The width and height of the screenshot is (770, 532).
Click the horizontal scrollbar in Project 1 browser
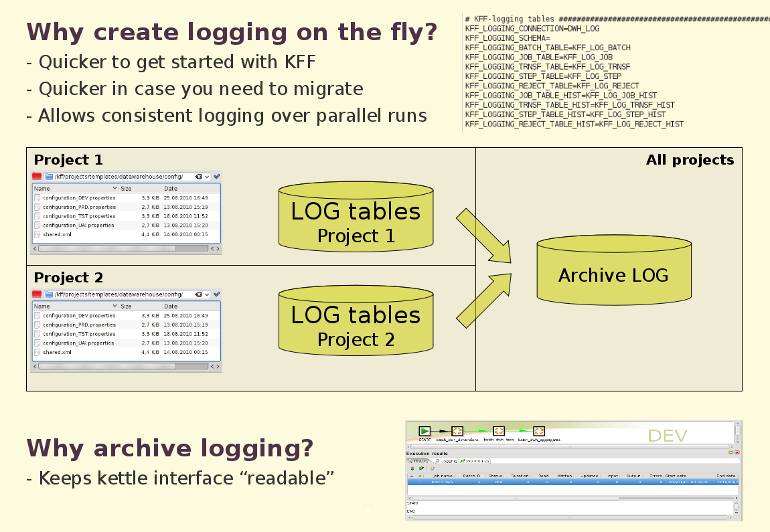123,248
